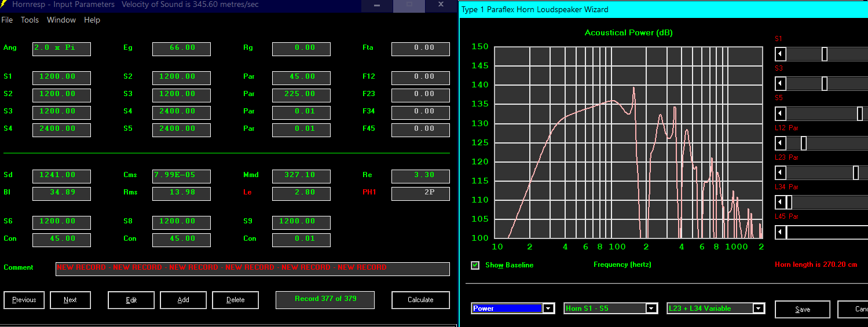Click the L12 Par slider thumb
868x327 pixels.
pyautogui.click(x=803, y=143)
